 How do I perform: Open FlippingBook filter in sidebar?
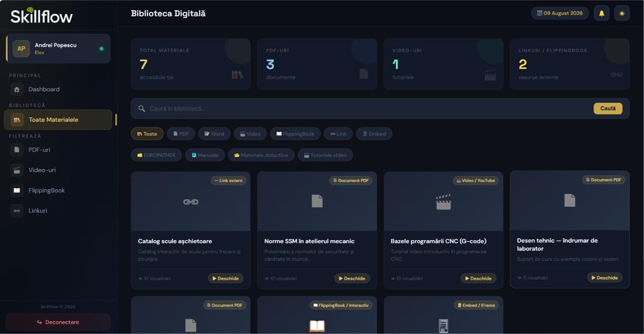58,190
